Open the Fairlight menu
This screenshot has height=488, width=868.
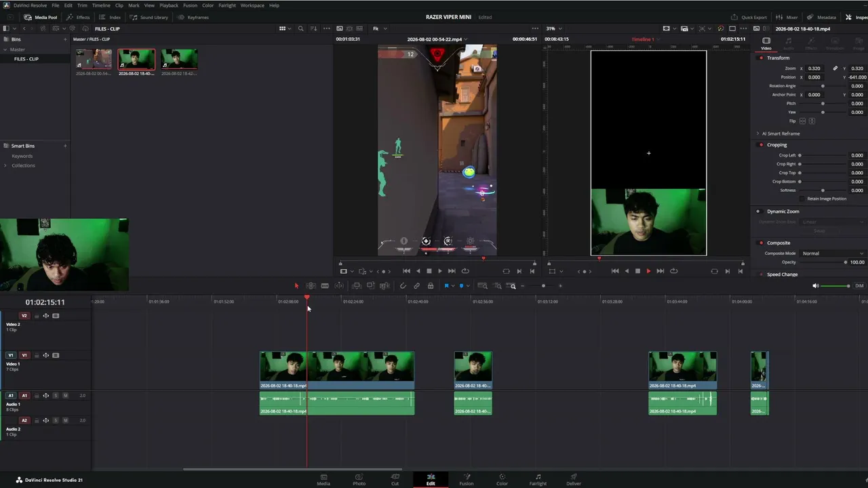(x=227, y=5)
